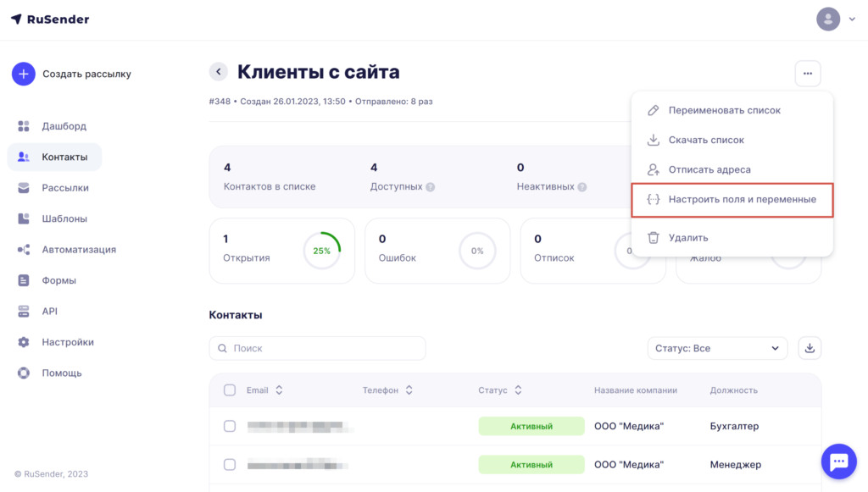Select Удалить in the dropdown menu
Screen dimensions: 868x492
732,238
